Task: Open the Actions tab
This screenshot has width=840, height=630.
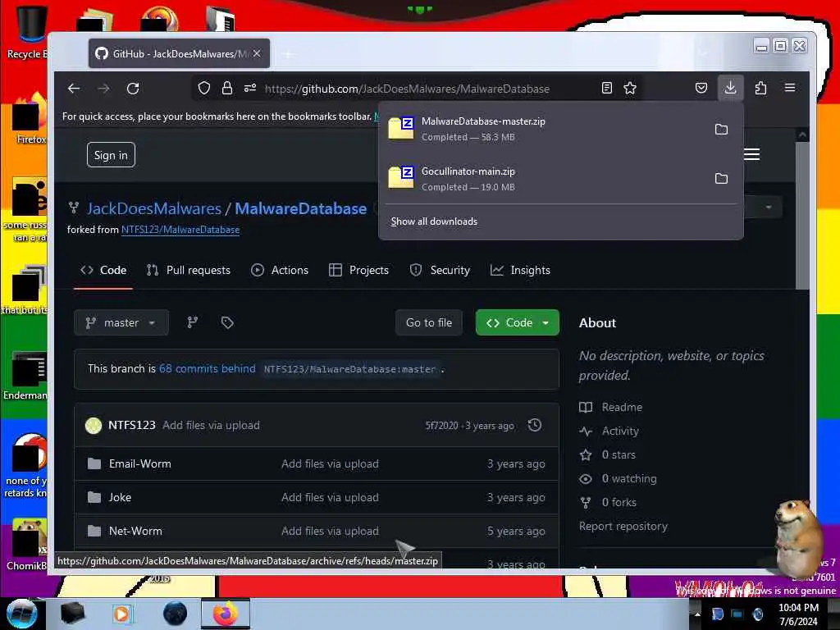Action: click(x=280, y=270)
